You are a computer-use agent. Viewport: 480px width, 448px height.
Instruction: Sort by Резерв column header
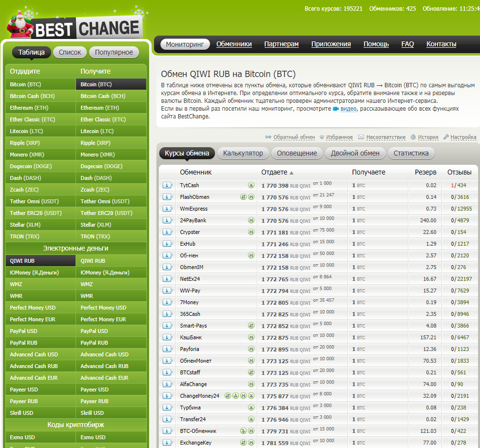[x=425, y=173]
